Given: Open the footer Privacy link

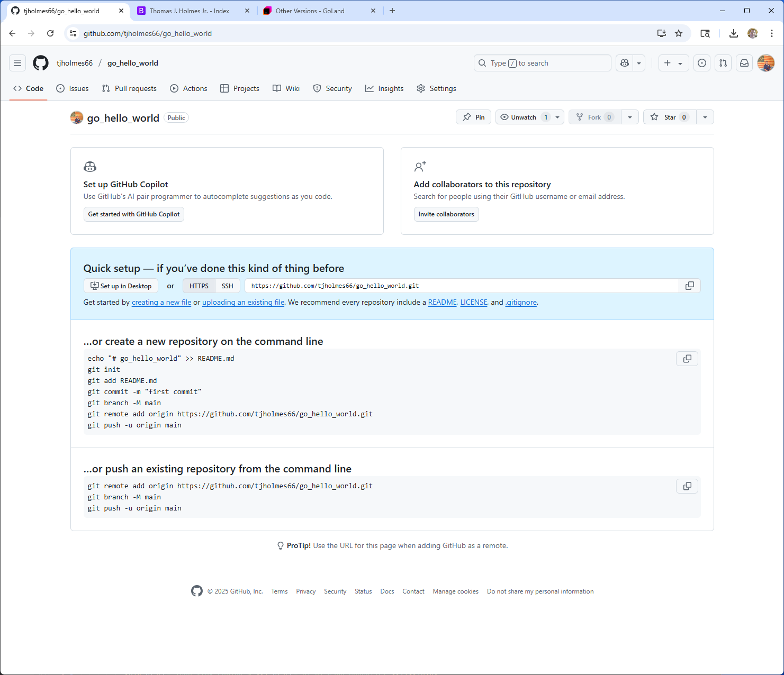Looking at the screenshot, I should coord(306,591).
